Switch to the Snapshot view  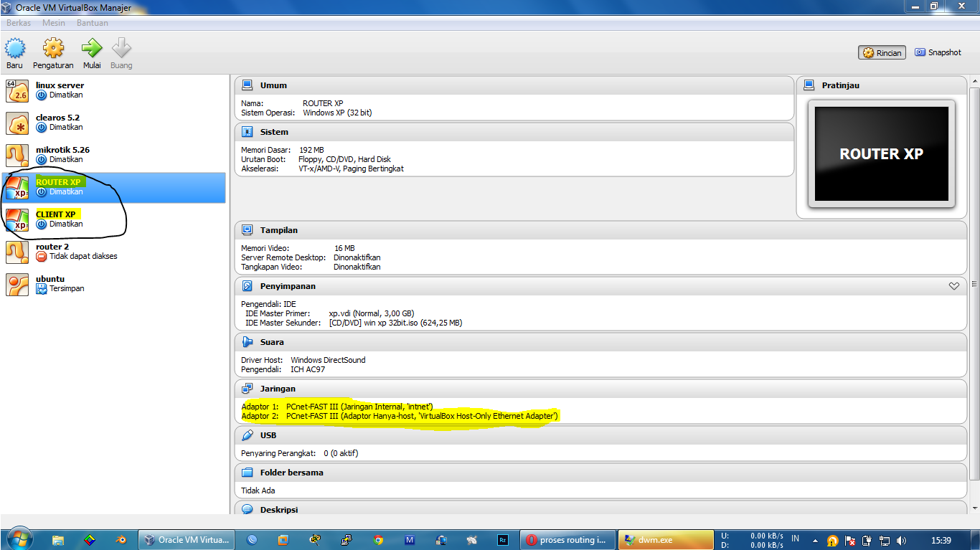point(938,52)
